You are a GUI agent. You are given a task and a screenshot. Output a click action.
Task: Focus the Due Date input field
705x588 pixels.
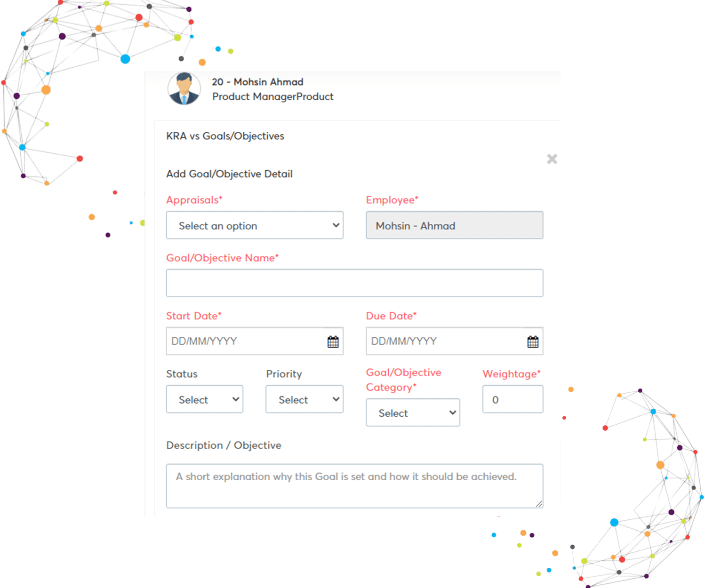[x=444, y=341]
